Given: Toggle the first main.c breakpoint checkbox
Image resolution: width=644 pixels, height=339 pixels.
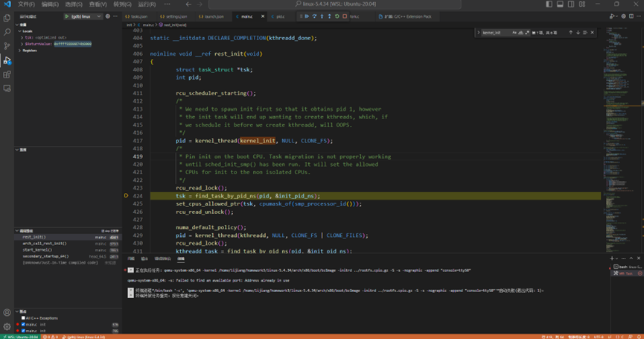Looking at the screenshot, I should pos(23,325).
